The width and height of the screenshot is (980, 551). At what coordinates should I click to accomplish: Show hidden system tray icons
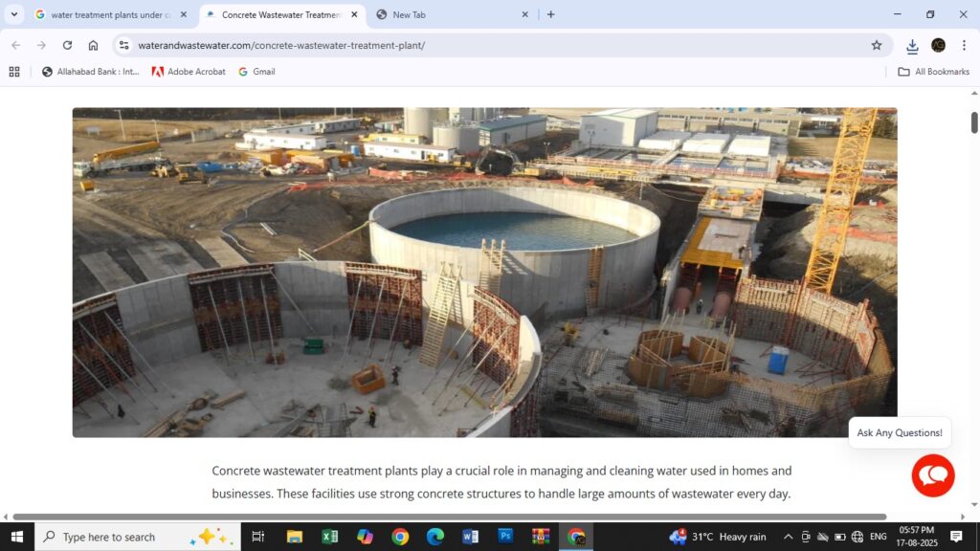click(x=788, y=537)
